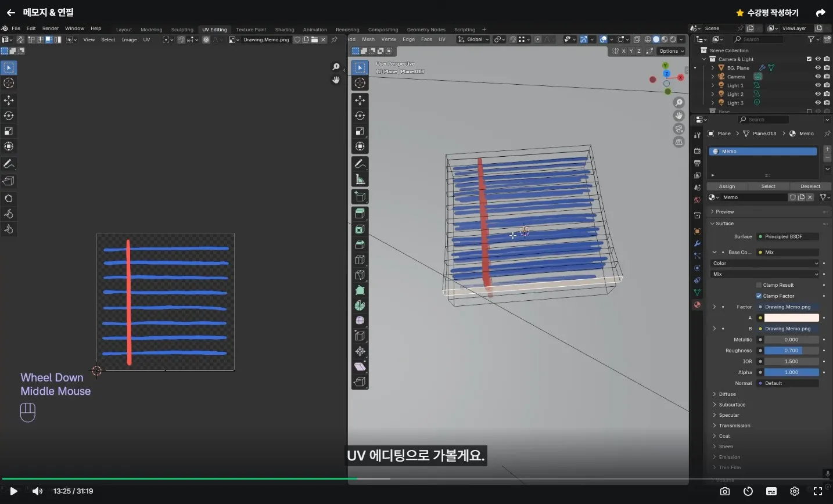Select the Measure tool in the 3D viewport
833x504 pixels.
coord(360,179)
